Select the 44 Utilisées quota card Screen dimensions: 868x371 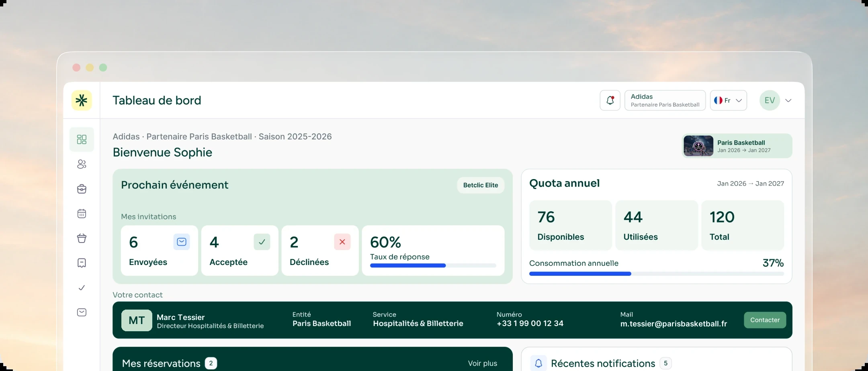click(x=657, y=225)
